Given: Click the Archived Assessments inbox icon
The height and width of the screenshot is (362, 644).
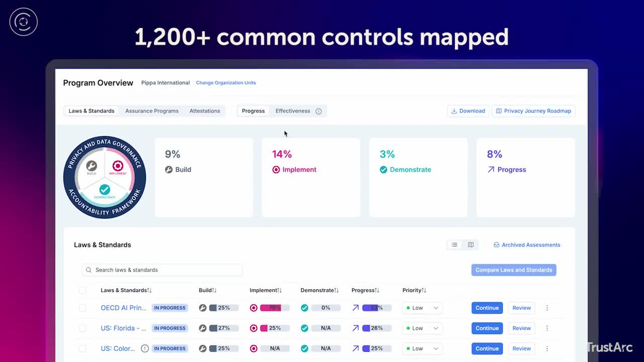Looking at the screenshot, I should pos(497,245).
